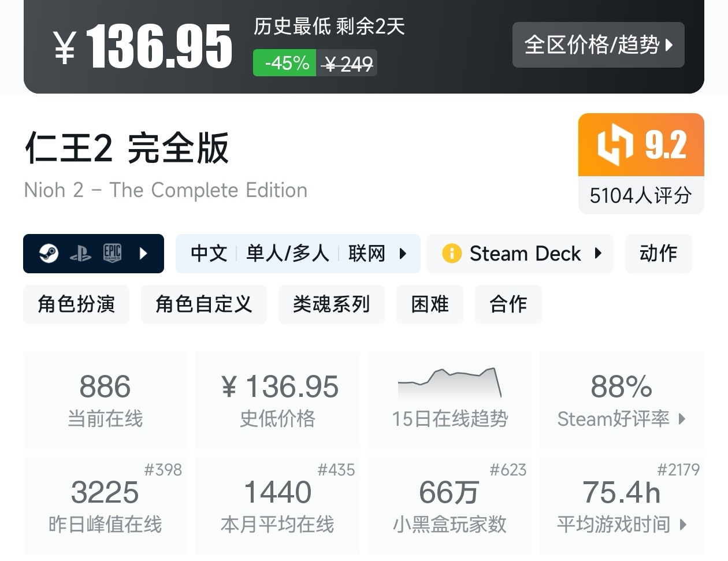Select the 动作 genre tag
The width and height of the screenshot is (728, 561).
coord(658,253)
